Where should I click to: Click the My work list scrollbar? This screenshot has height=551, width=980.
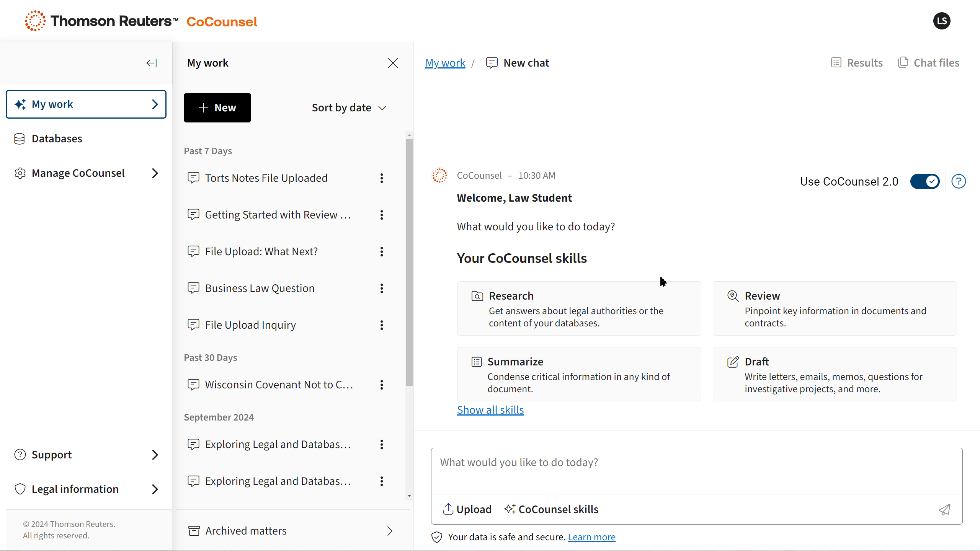pos(409,262)
